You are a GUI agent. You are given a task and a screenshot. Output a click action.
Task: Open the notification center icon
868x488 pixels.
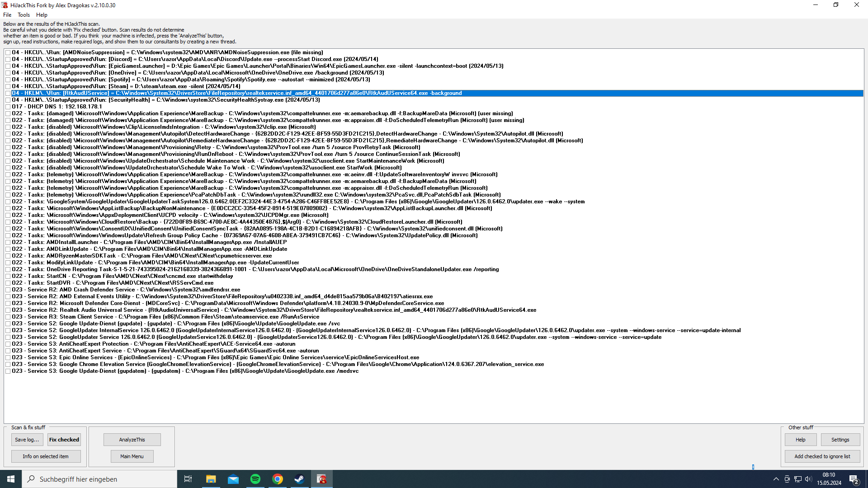[854, 479]
